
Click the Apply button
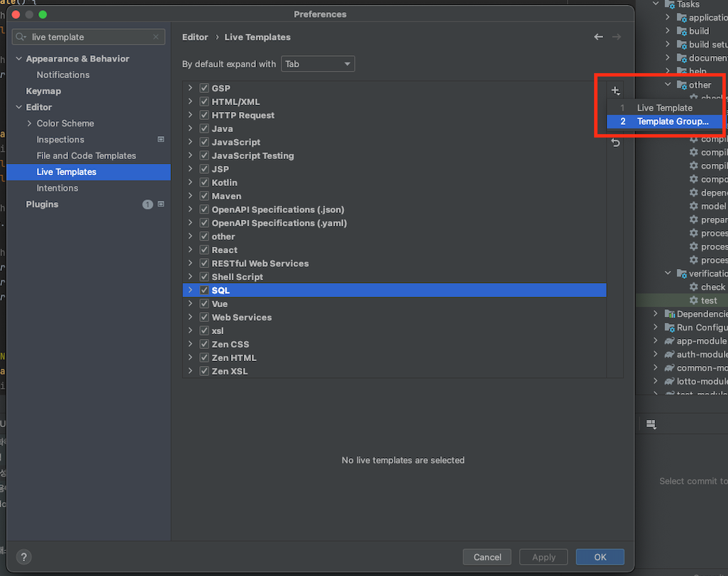tap(544, 557)
